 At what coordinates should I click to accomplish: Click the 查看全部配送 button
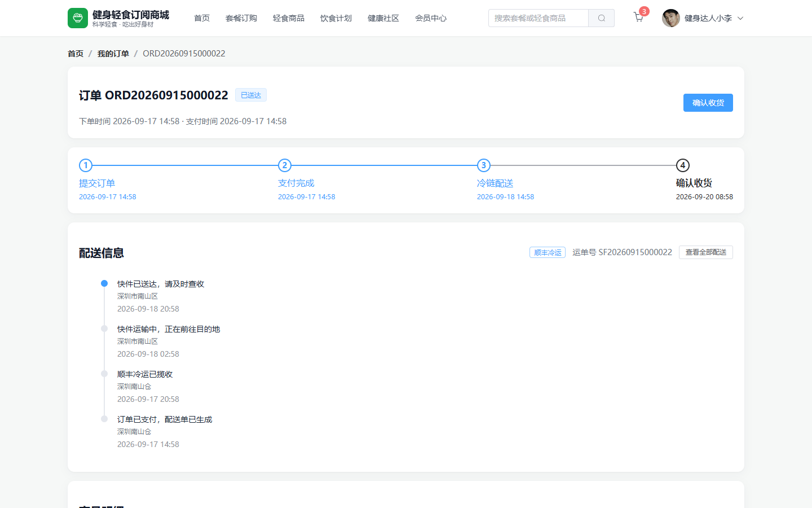click(706, 252)
